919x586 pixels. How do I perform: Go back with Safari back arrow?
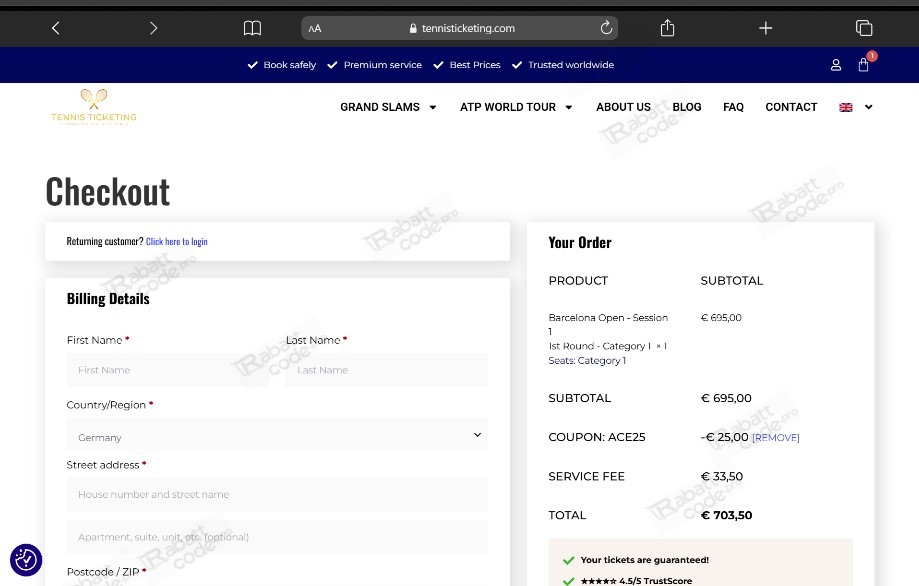(56, 28)
